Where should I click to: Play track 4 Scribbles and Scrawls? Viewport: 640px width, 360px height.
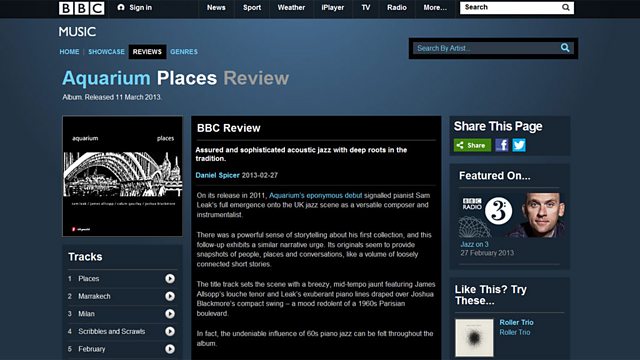coord(170,331)
